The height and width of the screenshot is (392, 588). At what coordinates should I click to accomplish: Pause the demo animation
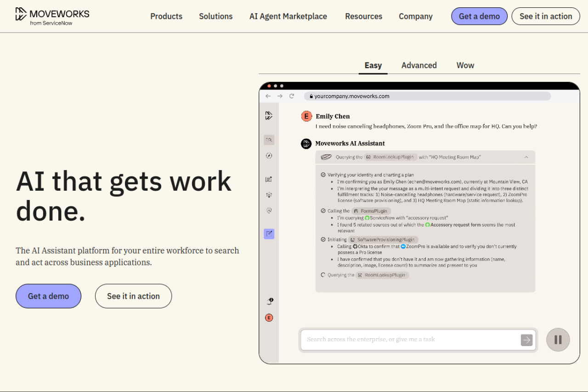(x=558, y=340)
